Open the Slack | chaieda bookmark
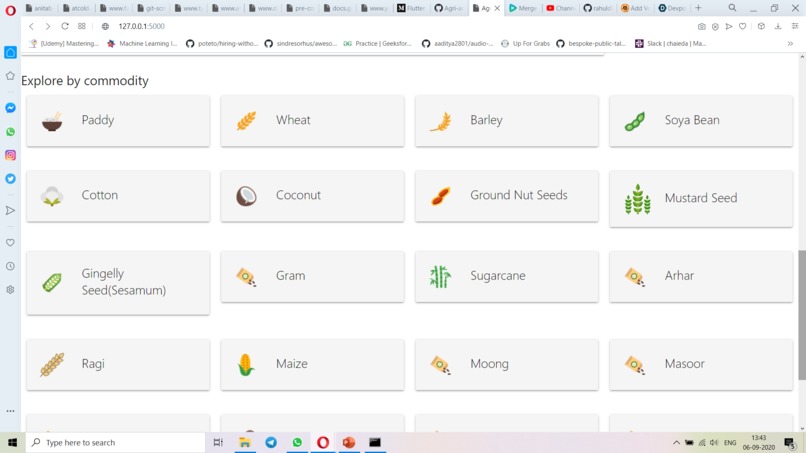 (x=671, y=44)
